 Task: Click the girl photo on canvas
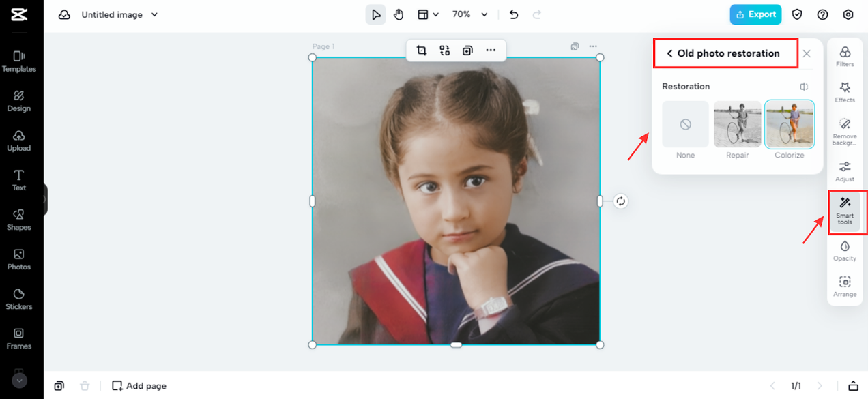[456, 201]
